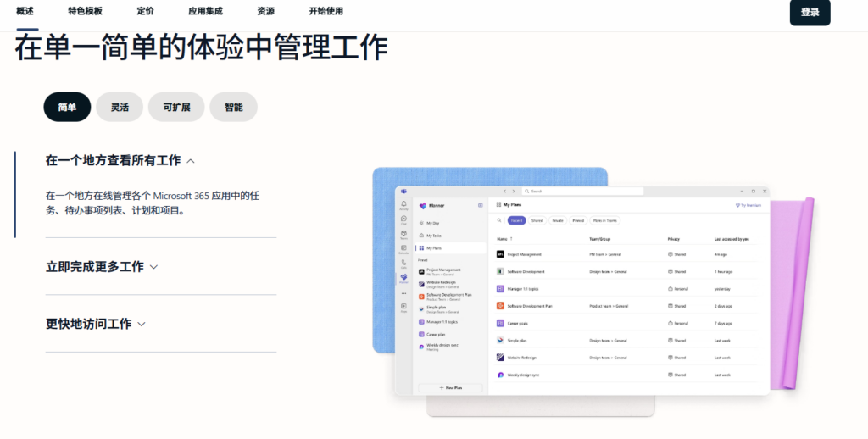Click the Teams logo in preview window
868x439 pixels.
(x=404, y=191)
